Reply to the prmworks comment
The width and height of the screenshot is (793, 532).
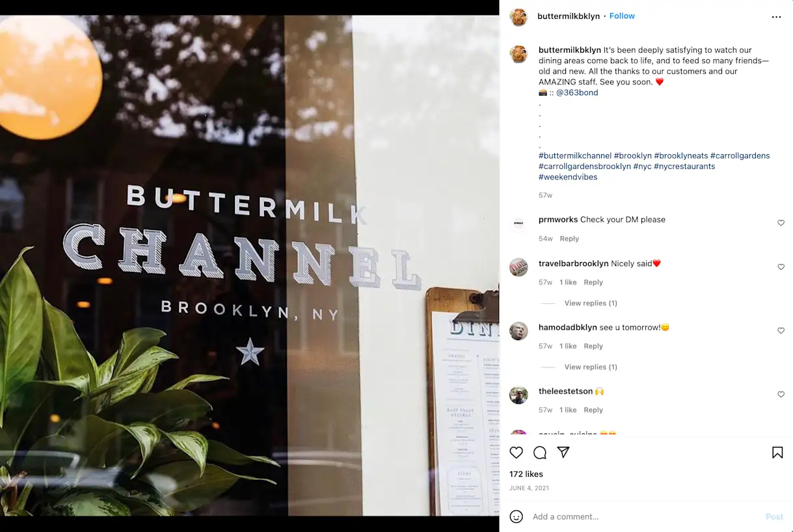point(569,239)
